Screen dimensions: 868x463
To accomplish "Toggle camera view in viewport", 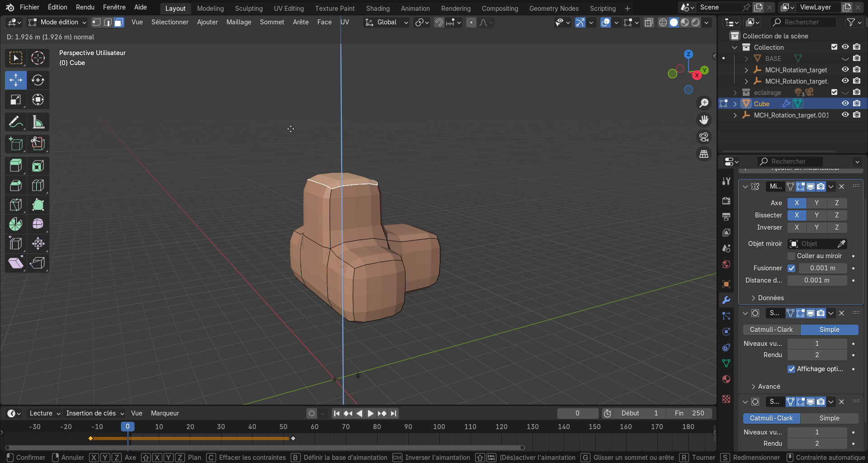I will [704, 137].
